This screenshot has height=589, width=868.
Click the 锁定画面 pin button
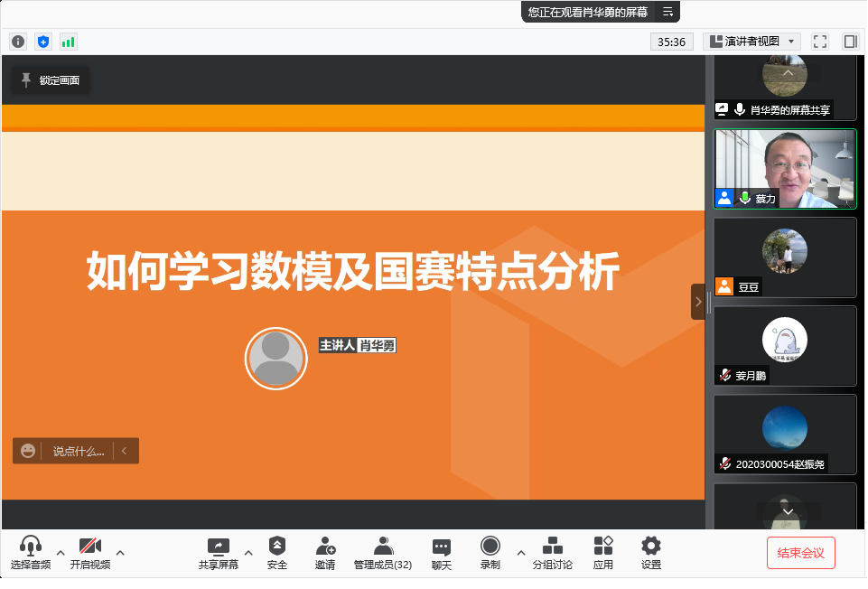(x=51, y=80)
